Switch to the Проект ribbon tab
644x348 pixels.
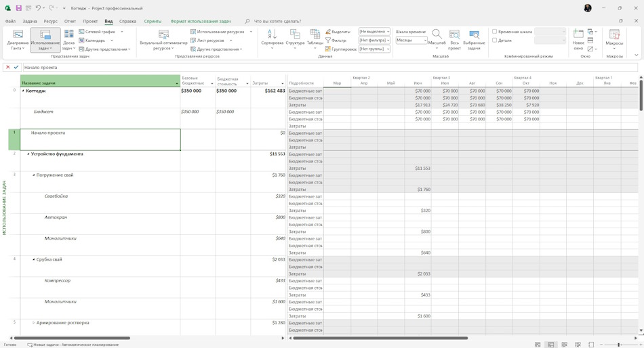click(90, 22)
